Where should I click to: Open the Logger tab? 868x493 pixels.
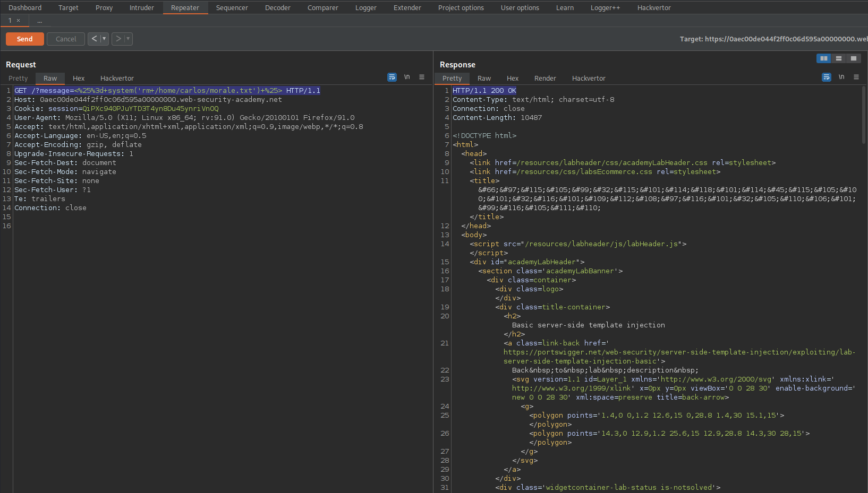pos(366,7)
